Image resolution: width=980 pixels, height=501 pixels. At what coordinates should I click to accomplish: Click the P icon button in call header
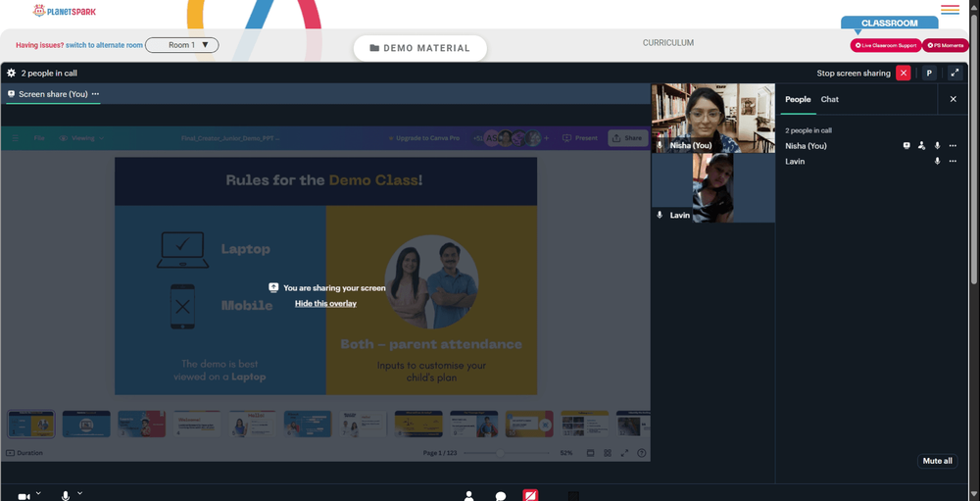[929, 74]
